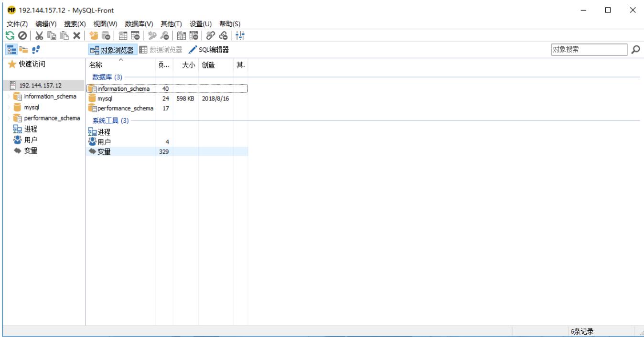The width and height of the screenshot is (644, 337).
Task: Select 变量 row in object list
Action: [x=167, y=152]
